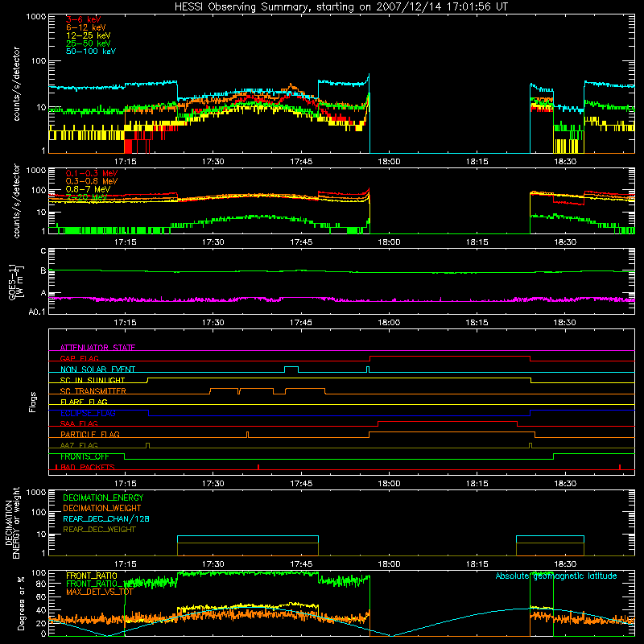The height and width of the screenshot is (644, 644).
Task: Select the SC_TRANSMITTER flag label
Action: click(x=93, y=391)
